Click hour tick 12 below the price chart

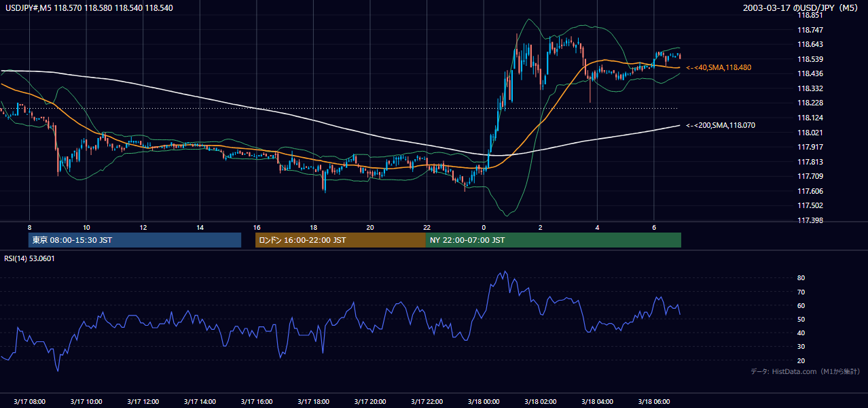[x=143, y=227]
